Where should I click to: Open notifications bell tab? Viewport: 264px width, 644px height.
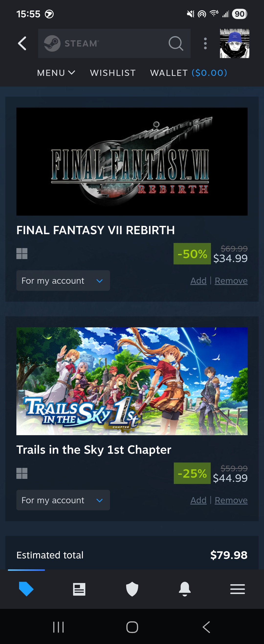pos(185,589)
